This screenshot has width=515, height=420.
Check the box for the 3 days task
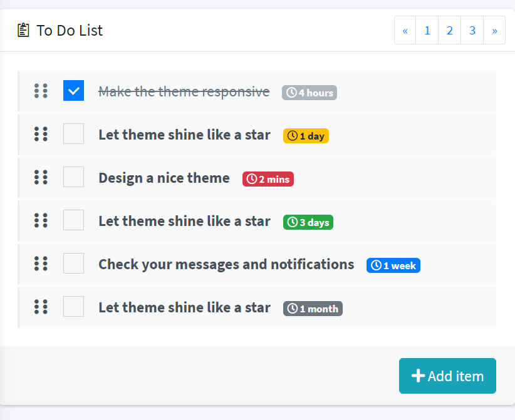(73, 220)
